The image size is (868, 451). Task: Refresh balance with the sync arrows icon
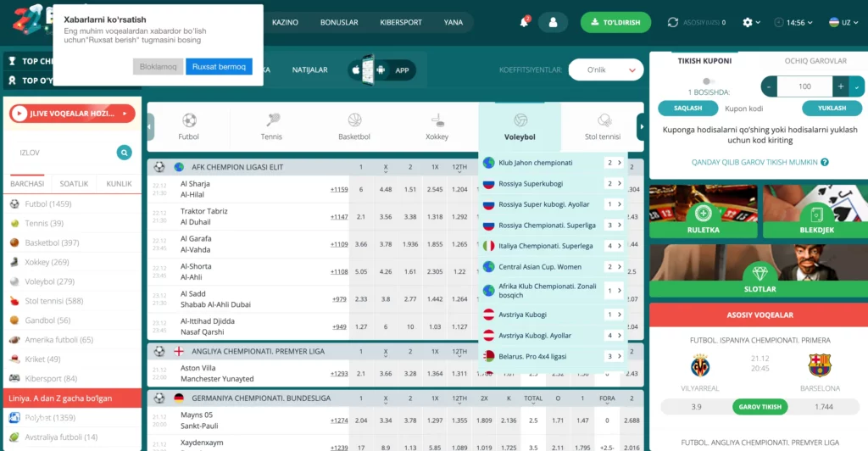(x=672, y=22)
